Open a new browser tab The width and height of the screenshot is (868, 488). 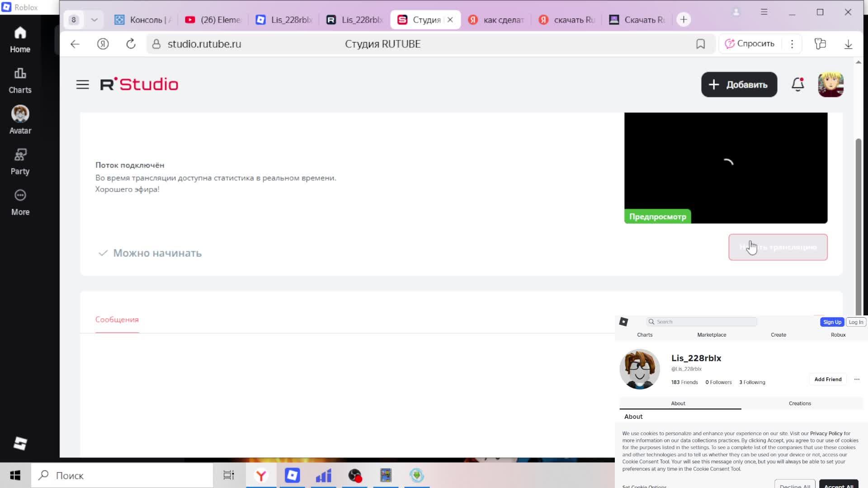[x=684, y=19]
